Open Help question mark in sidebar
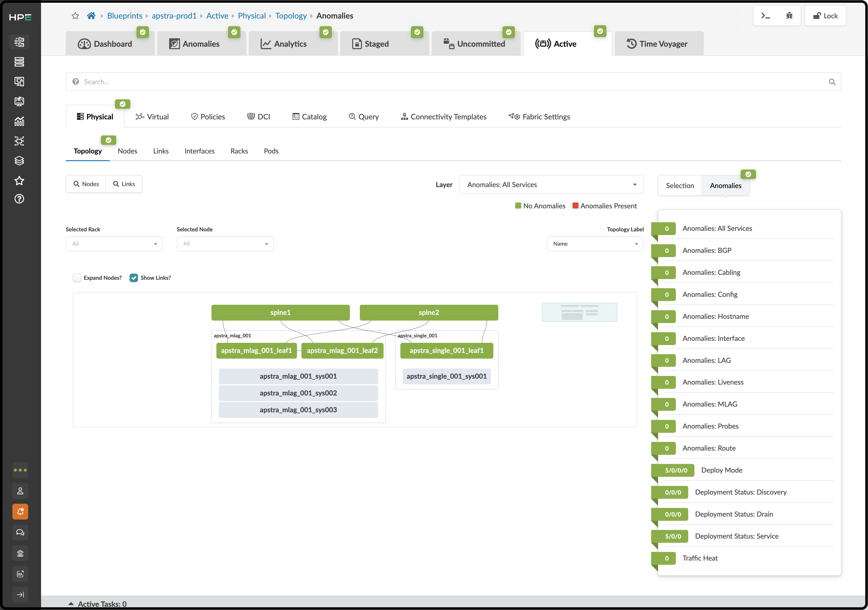This screenshot has height=610, width=868. pyautogui.click(x=19, y=199)
